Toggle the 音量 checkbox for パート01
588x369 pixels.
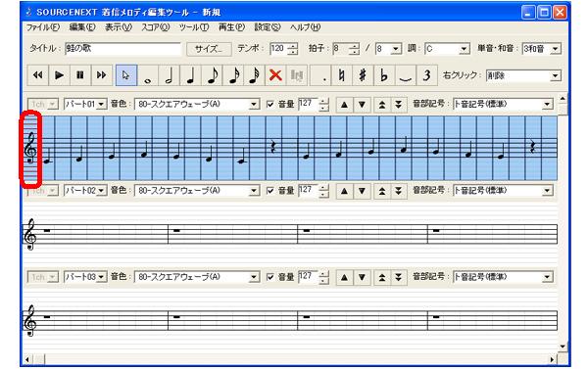[270, 105]
